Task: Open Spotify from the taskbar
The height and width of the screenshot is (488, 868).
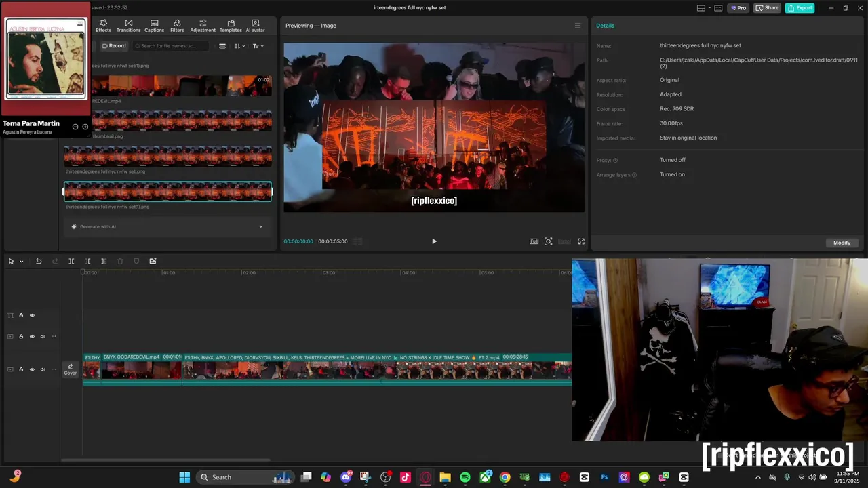Action: (x=465, y=477)
